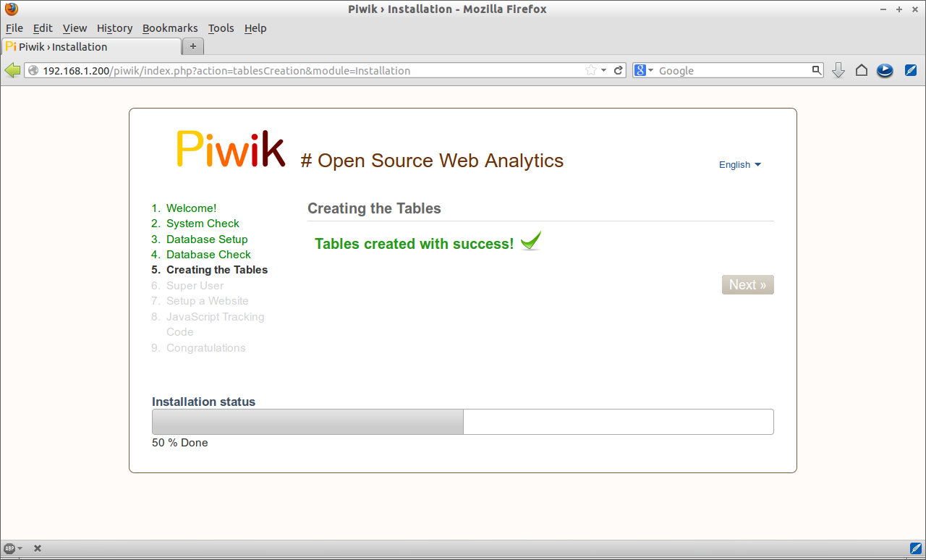Open the View menu

[75, 28]
